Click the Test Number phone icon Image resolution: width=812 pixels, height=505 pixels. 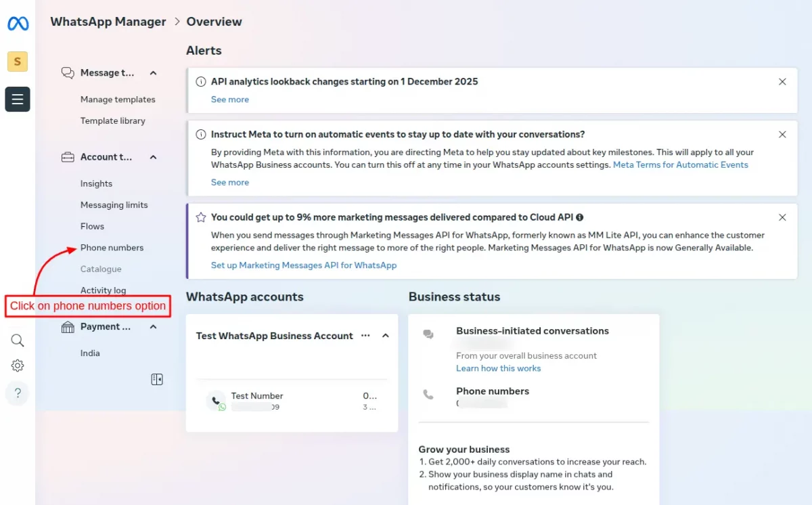(217, 401)
